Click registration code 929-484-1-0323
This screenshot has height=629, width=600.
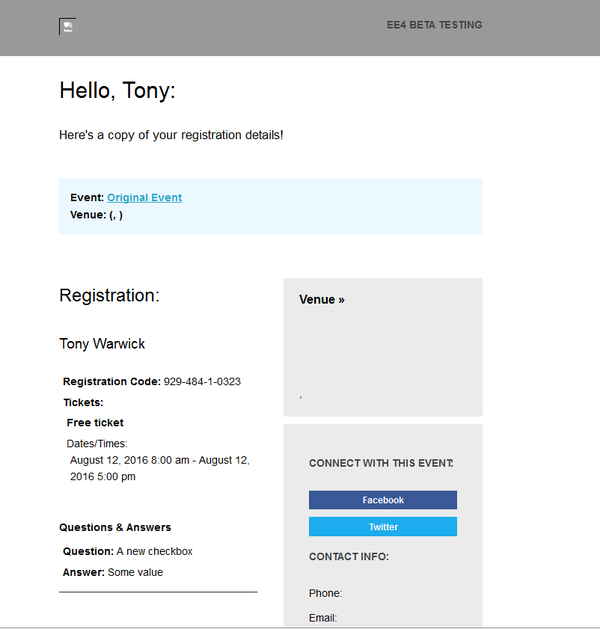tap(202, 381)
